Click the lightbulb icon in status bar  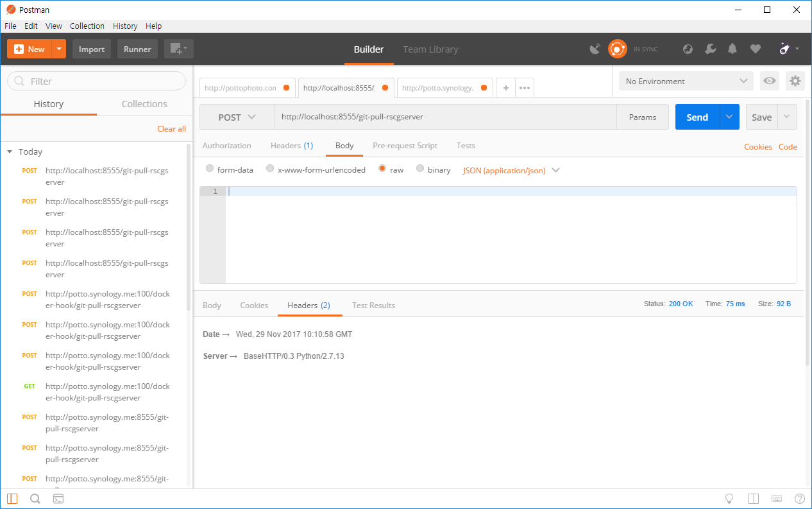coord(729,499)
